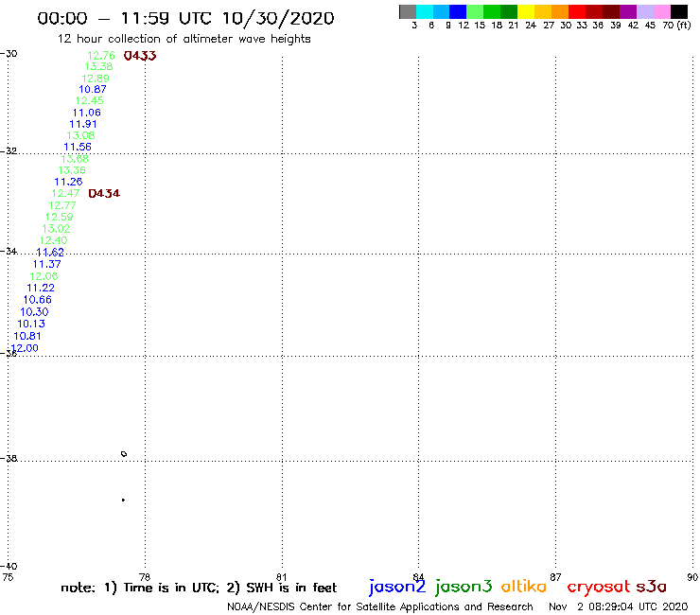Click the 11.37 data point
The image size is (700, 615).
tap(47, 264)
